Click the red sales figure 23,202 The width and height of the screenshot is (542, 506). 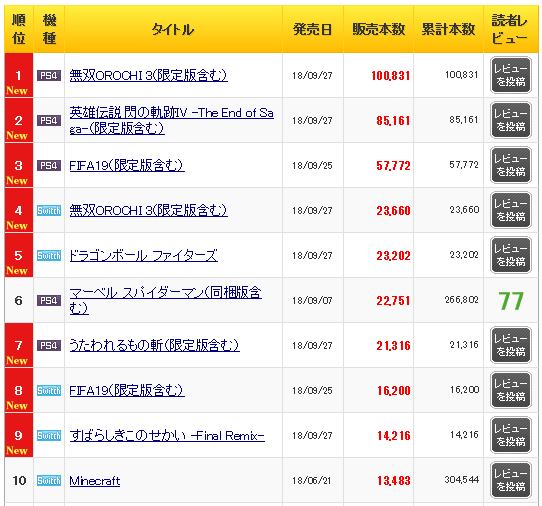pos(393,256)
